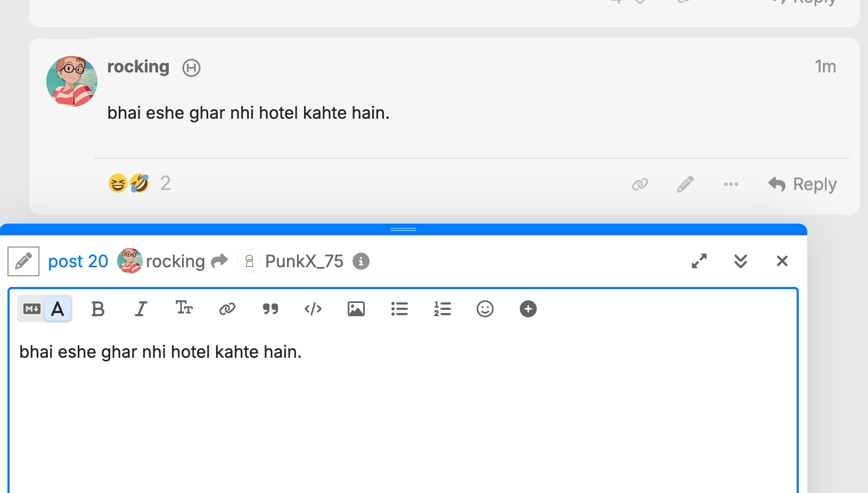Collapse the composer panel

741,261
